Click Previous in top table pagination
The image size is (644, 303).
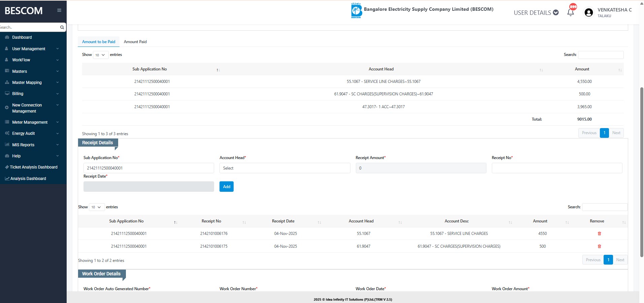tap(589, 133)
